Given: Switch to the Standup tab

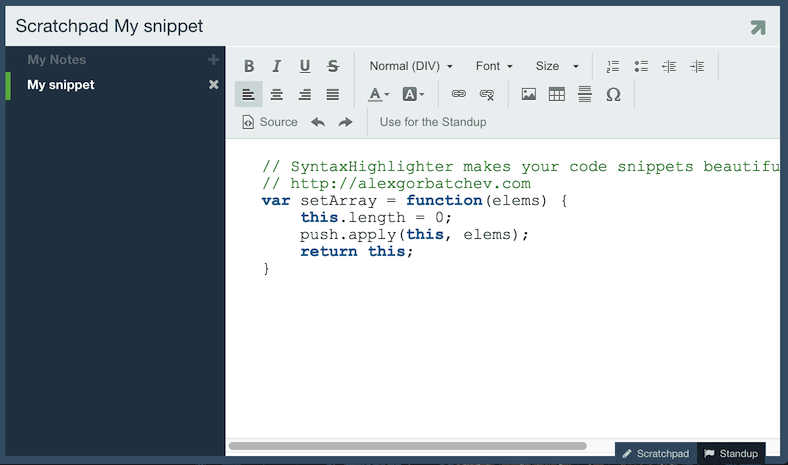Looking at the screenshot, I should (x=731, y=453).
